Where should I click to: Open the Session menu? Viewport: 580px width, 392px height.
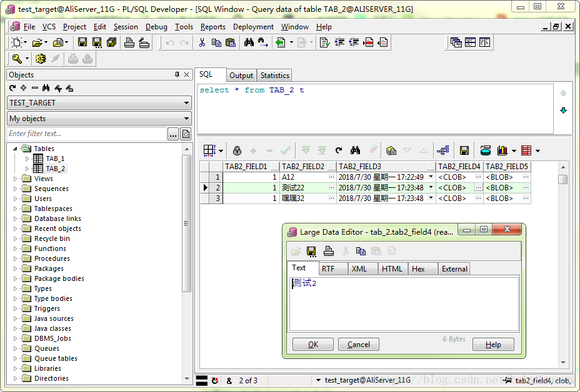[126, 27]
